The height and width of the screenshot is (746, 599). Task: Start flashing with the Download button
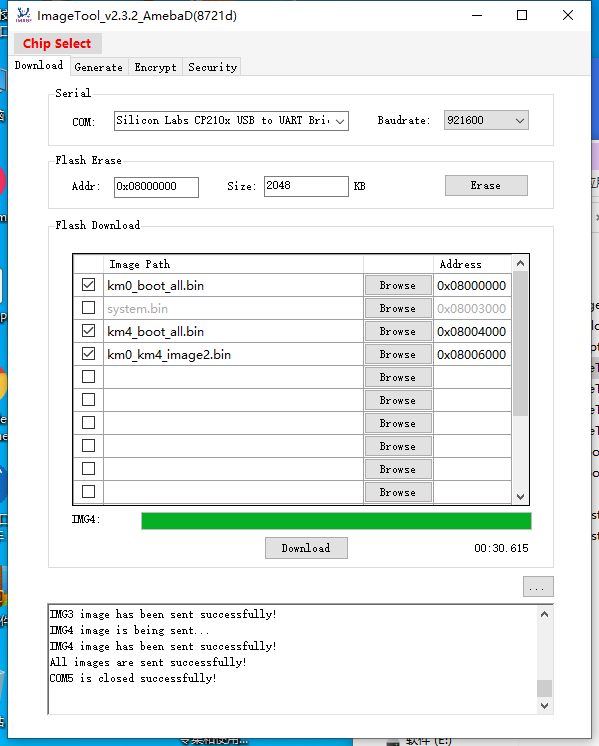click(x=306, y=548)
